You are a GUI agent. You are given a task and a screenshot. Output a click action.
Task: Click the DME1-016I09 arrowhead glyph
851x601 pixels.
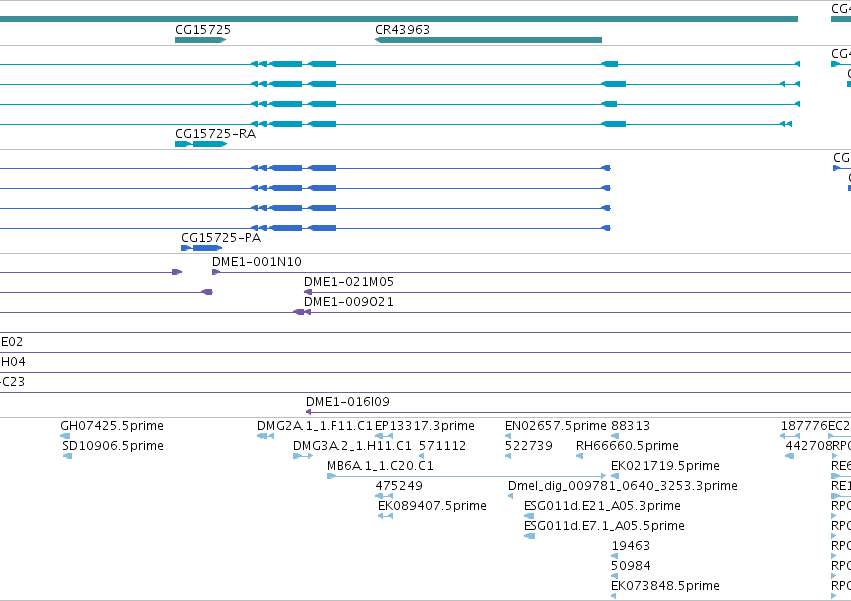click(x=308, y=412)
